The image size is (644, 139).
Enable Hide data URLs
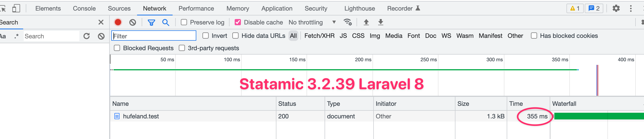[x=235, y=36]
